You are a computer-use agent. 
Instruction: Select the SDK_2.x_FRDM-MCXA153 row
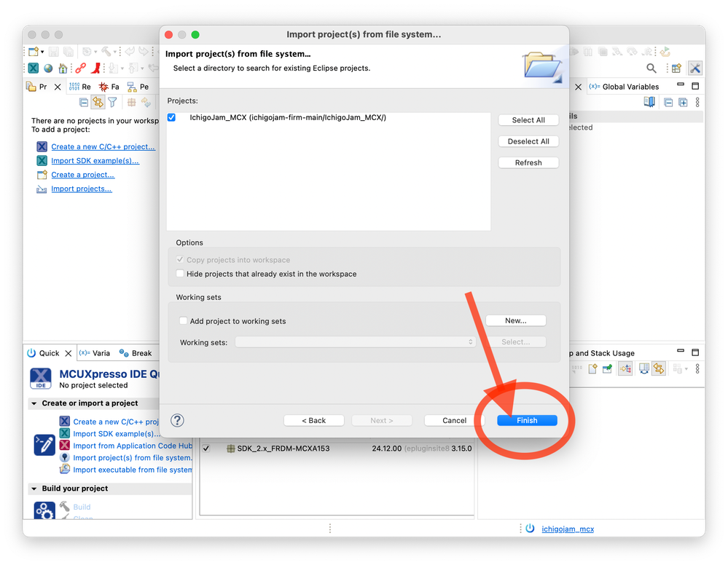tap(337, 449)
